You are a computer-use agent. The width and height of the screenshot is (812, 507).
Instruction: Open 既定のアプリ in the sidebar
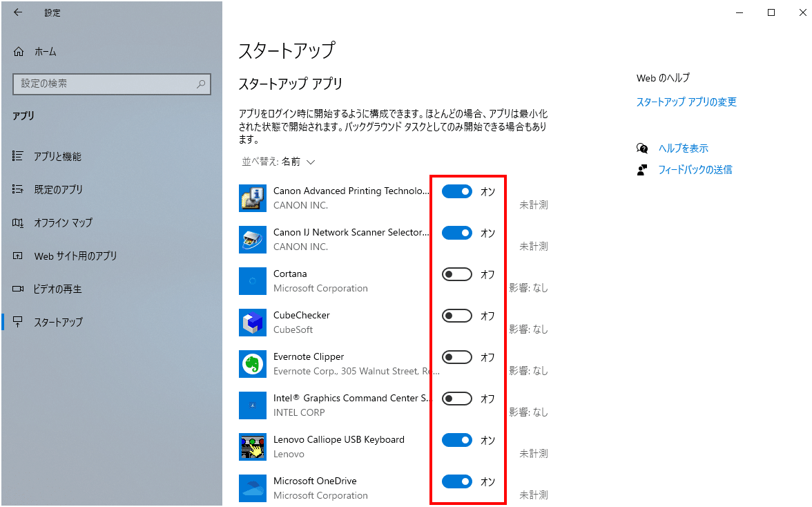(59, 189)
